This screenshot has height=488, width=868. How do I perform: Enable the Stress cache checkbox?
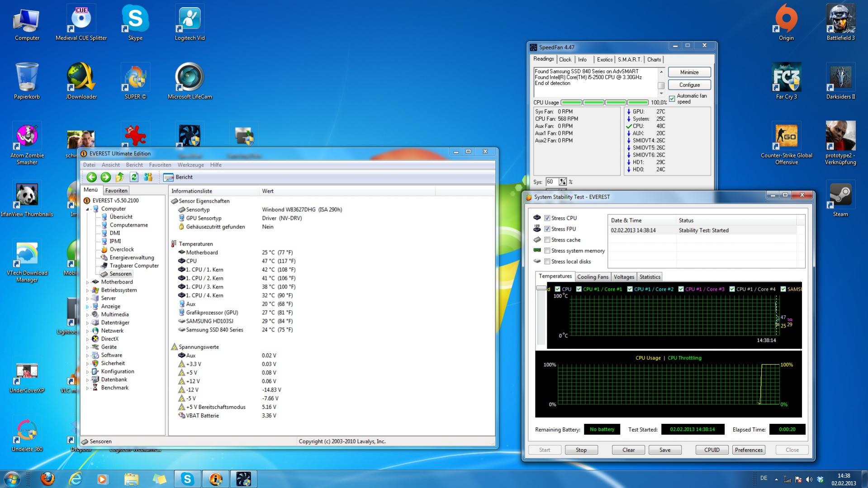[547, 240]
